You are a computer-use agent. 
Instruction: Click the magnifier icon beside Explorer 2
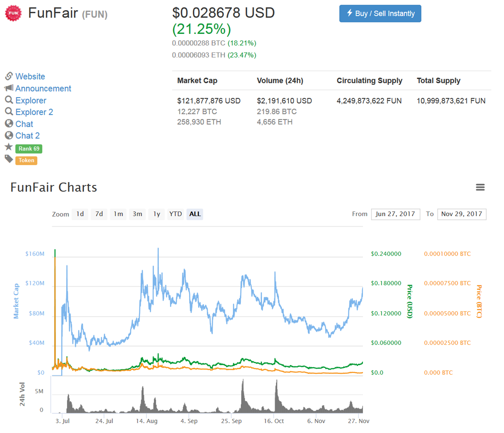tap(9, 112)
